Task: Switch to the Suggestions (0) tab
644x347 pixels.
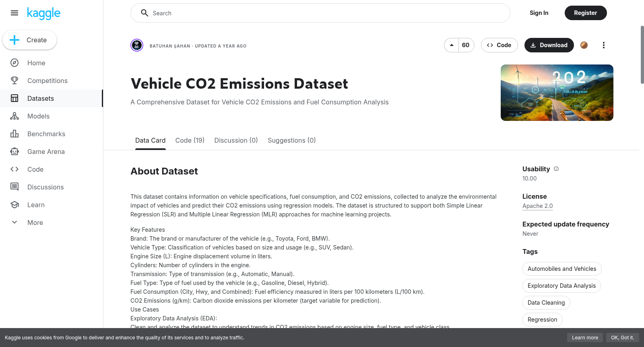Action: tap(292, 140)
